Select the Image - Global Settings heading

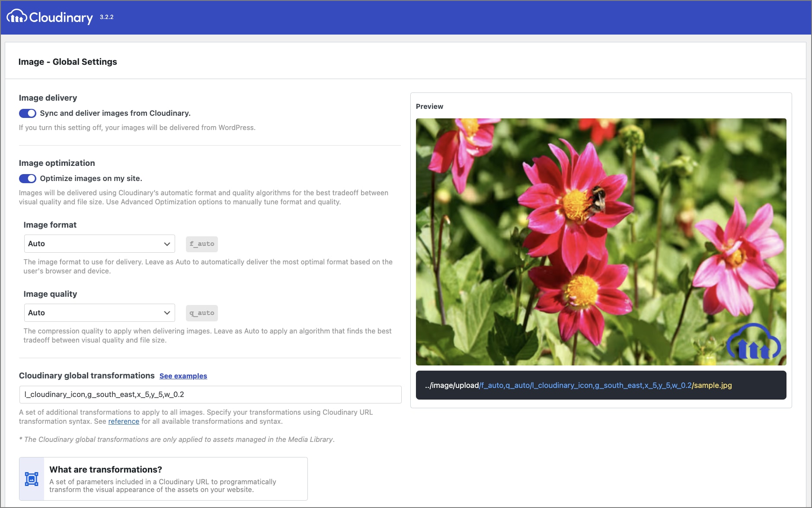(x=67, y=61)
